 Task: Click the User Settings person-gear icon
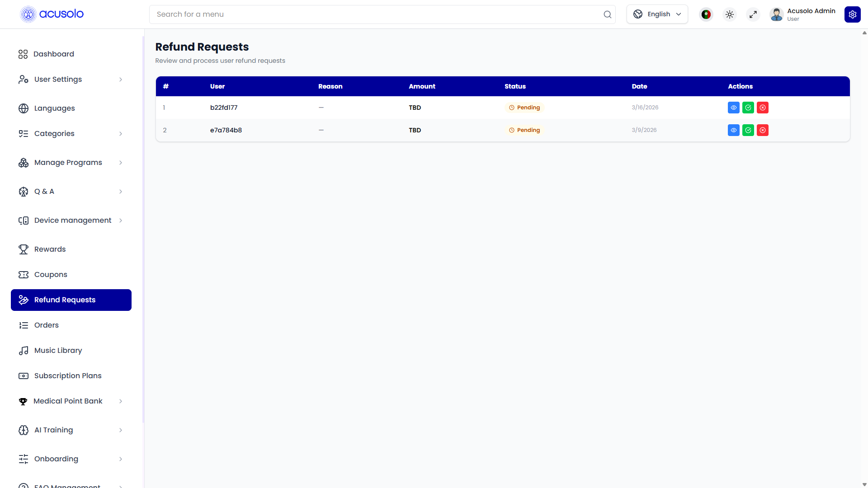24,80
